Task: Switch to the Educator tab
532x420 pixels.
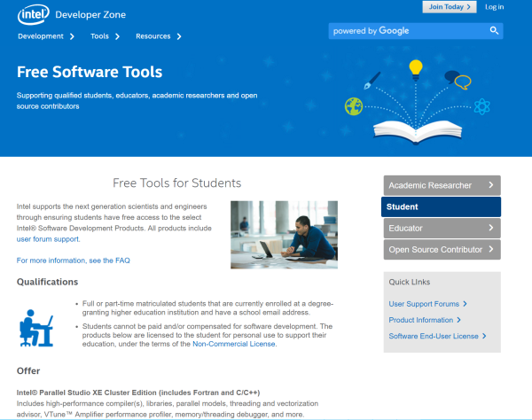Action: point(441,229)
